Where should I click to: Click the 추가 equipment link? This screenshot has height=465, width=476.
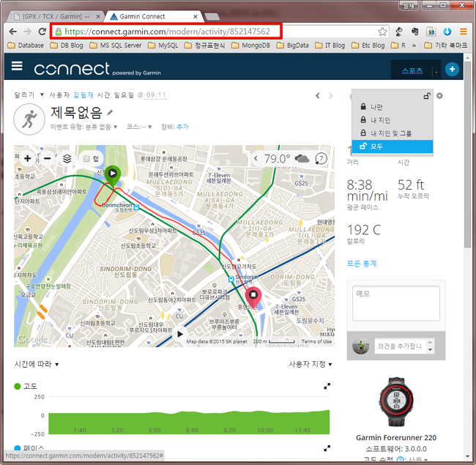pyautogui.click(x=182, y=127)
